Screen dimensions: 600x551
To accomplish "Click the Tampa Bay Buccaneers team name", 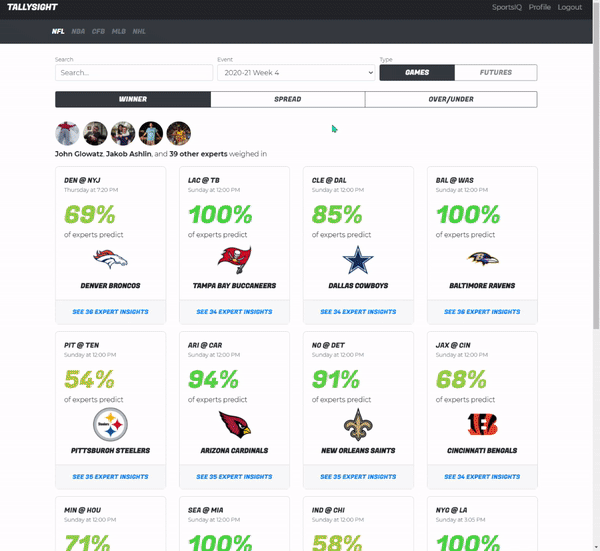I will click(235, 286).
